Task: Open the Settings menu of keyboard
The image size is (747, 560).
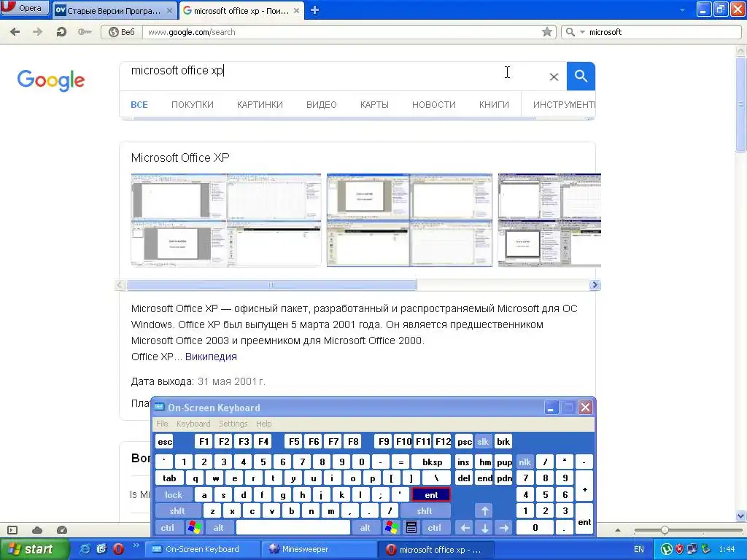Action: tap(233, 424)
